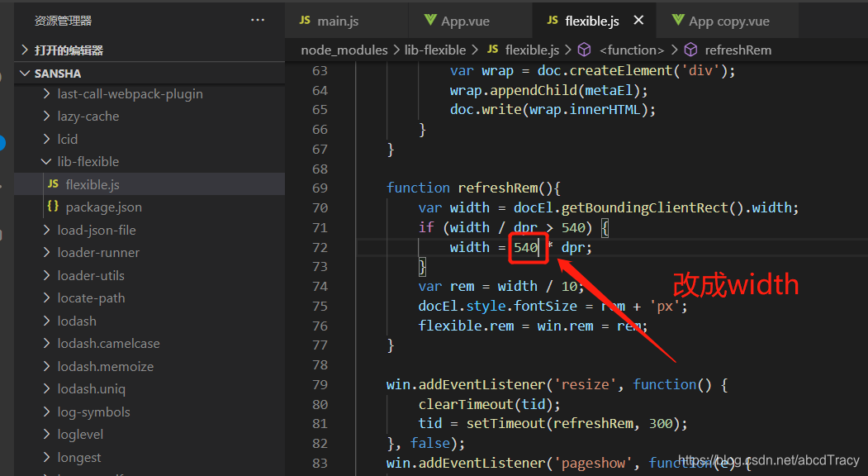The height and width of the screenshot is (476, 868).
Task: Click the 资源管理器 panel title
Action: [63, 21]
